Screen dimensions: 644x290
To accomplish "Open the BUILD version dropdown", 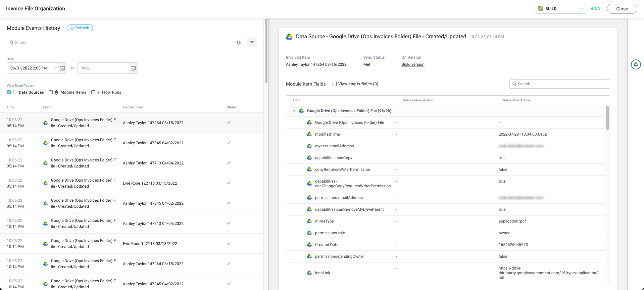I will (560, 9).
